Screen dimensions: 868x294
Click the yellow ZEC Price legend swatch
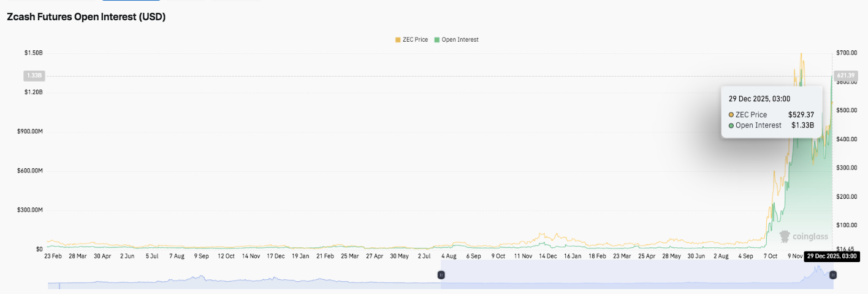[x=398, y=40]
